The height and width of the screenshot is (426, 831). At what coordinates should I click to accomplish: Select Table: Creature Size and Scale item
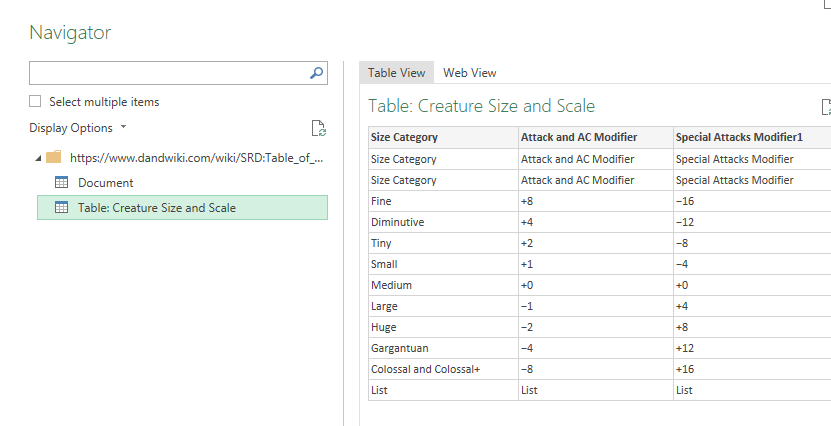point(157,208)
